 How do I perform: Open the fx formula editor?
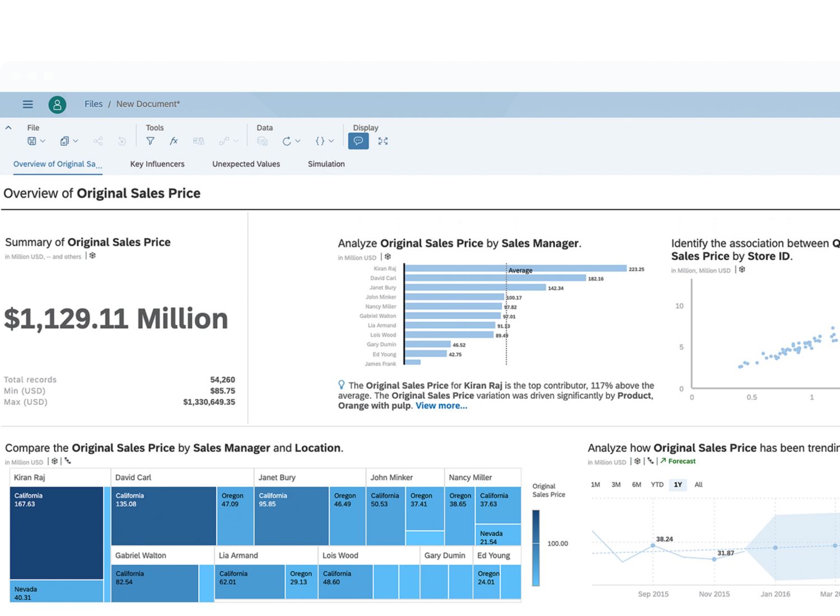[x=174, y=141]
